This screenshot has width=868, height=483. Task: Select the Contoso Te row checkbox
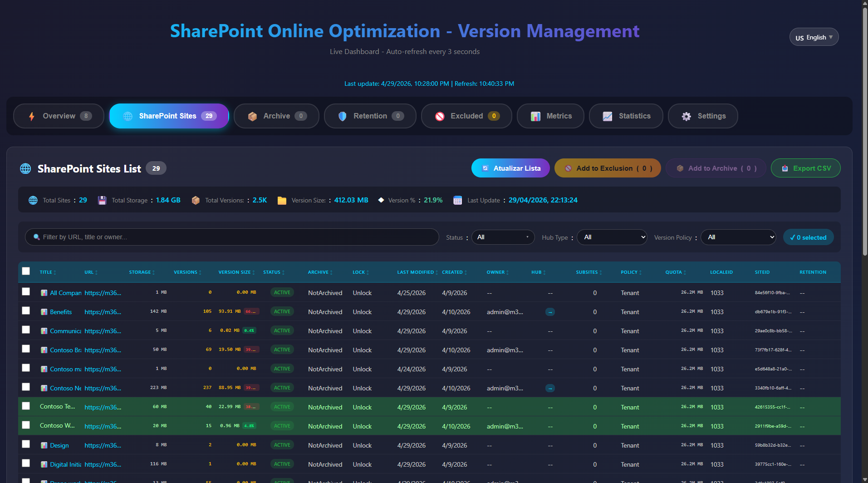point(26,406)
